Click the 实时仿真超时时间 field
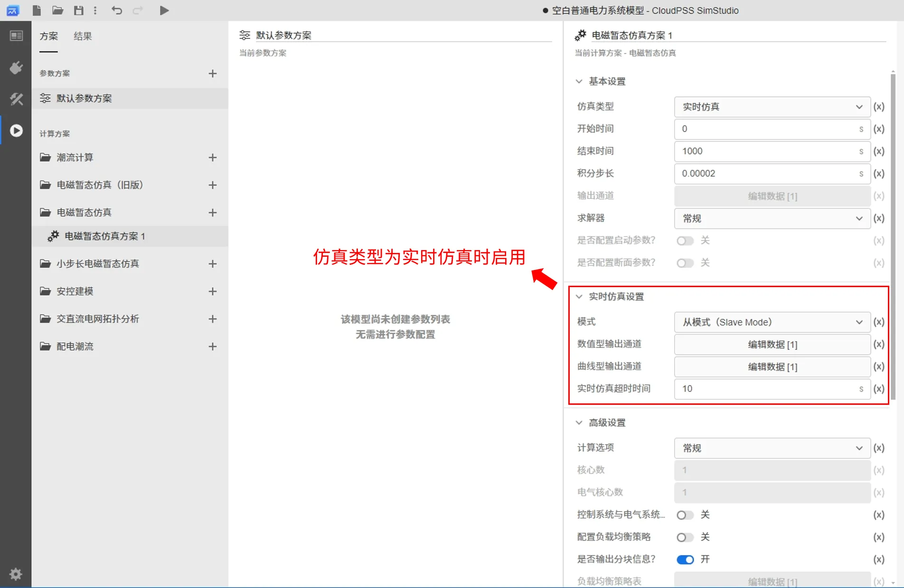Screen dimensions: 904x588 772,389
